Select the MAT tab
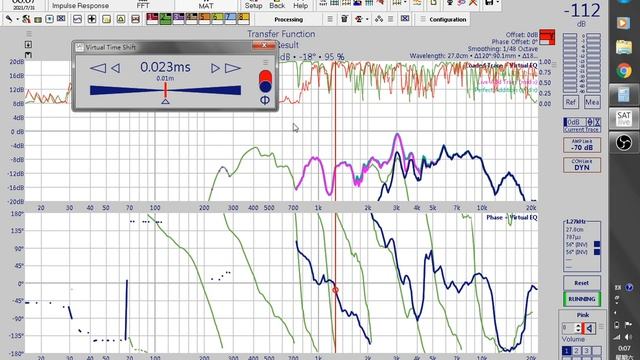 click(206, 5)
